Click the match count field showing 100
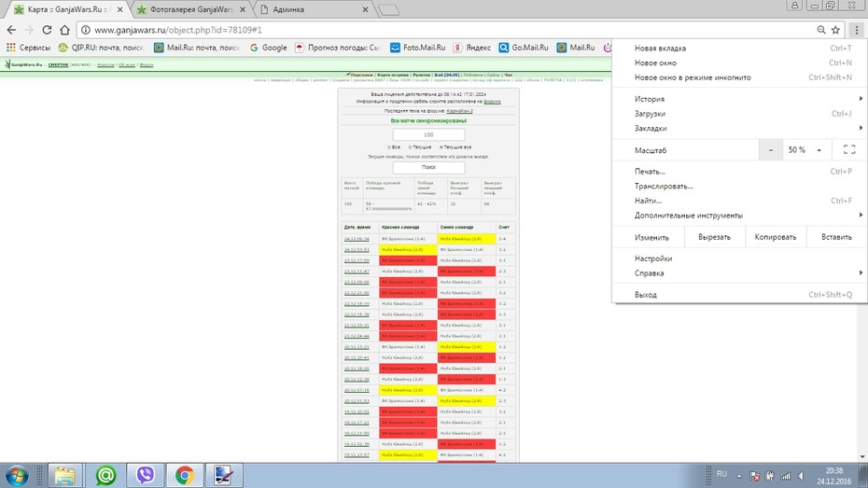The width and height of the screenshot is (868, 488). 428,134
